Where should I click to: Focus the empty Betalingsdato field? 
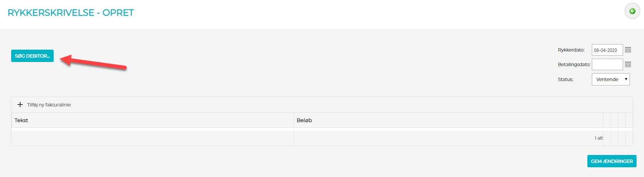coord(607,64)
